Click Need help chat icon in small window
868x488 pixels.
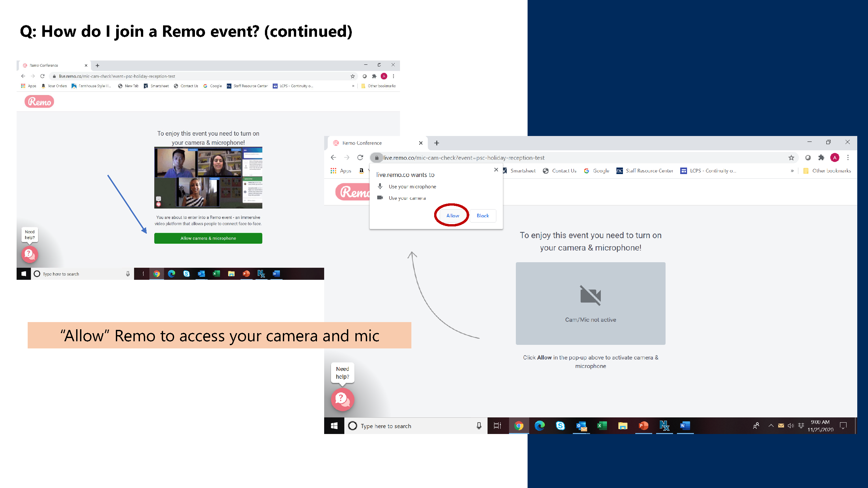coord(30,254)
